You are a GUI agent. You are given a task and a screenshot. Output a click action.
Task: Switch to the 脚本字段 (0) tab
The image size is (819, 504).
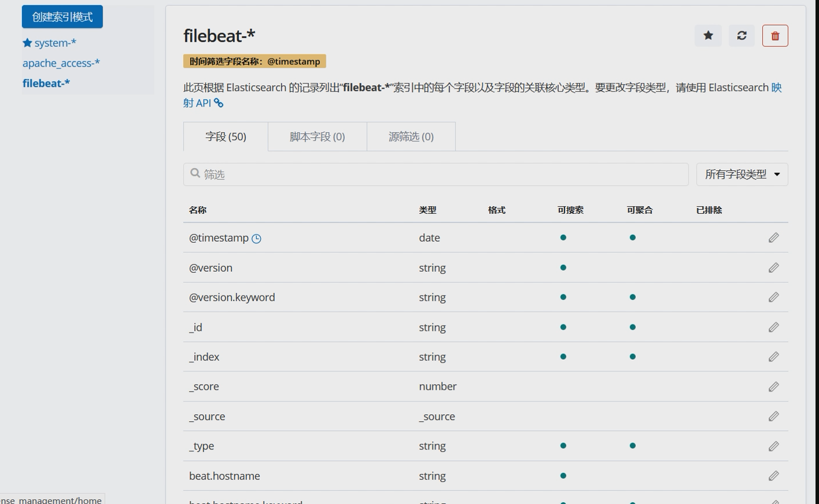pos(317,137)
